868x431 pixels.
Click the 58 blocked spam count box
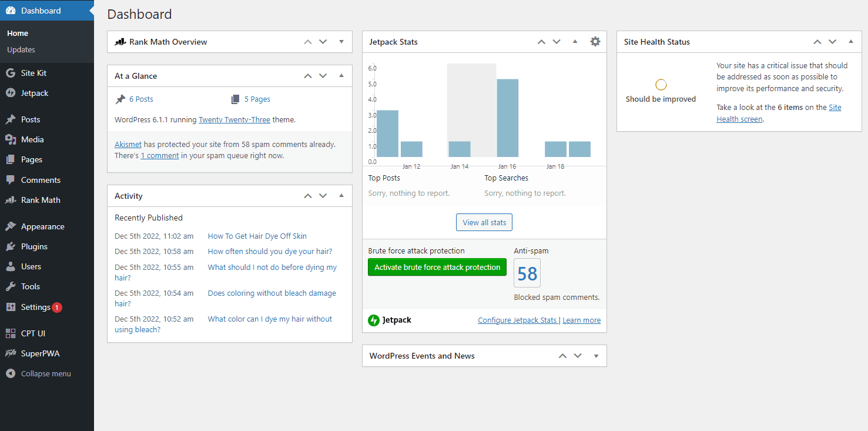[x=527, y=273]
